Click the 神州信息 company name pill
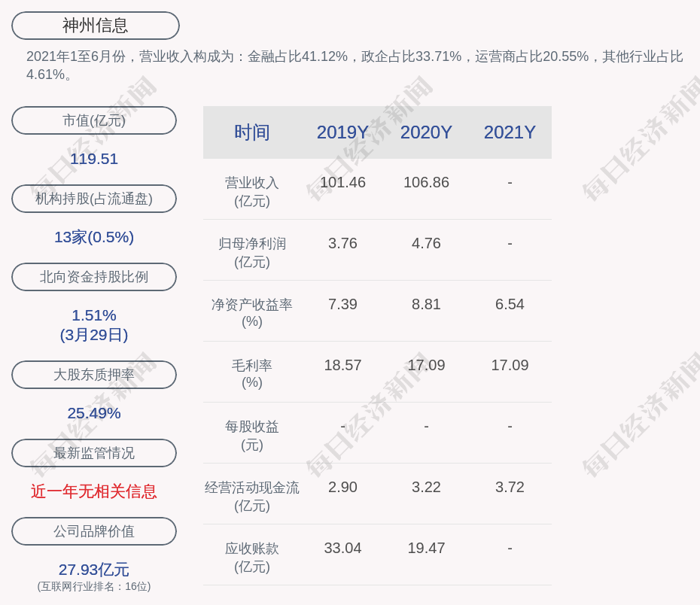This screenshot has height=605, width=700. click(95, 26)
